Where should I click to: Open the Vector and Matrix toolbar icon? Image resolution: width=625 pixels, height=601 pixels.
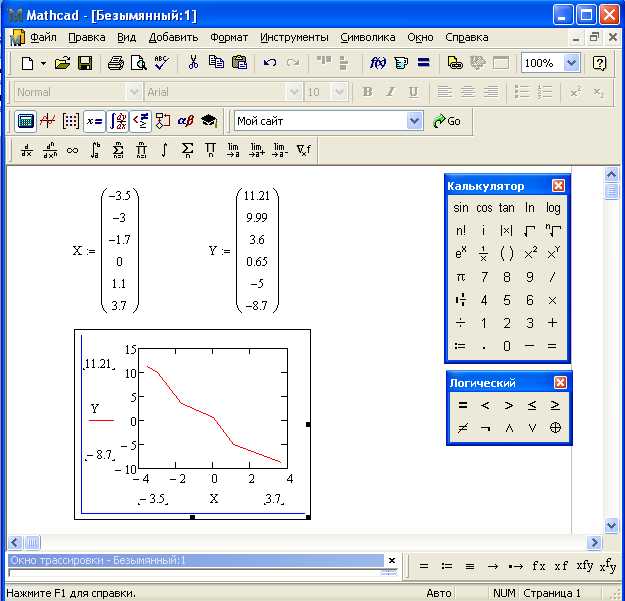[x=71, y=121]
